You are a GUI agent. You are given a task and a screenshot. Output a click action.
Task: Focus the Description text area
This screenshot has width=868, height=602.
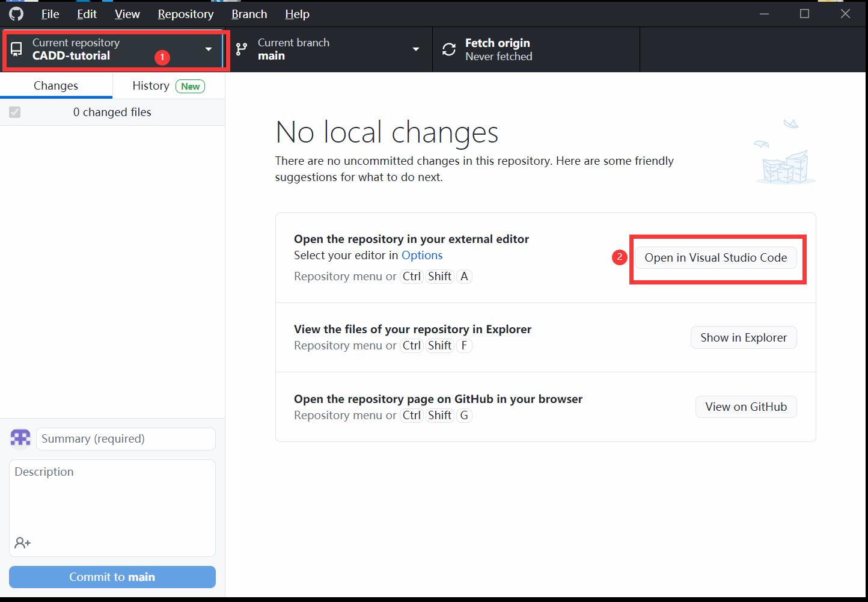coord(112,508)
